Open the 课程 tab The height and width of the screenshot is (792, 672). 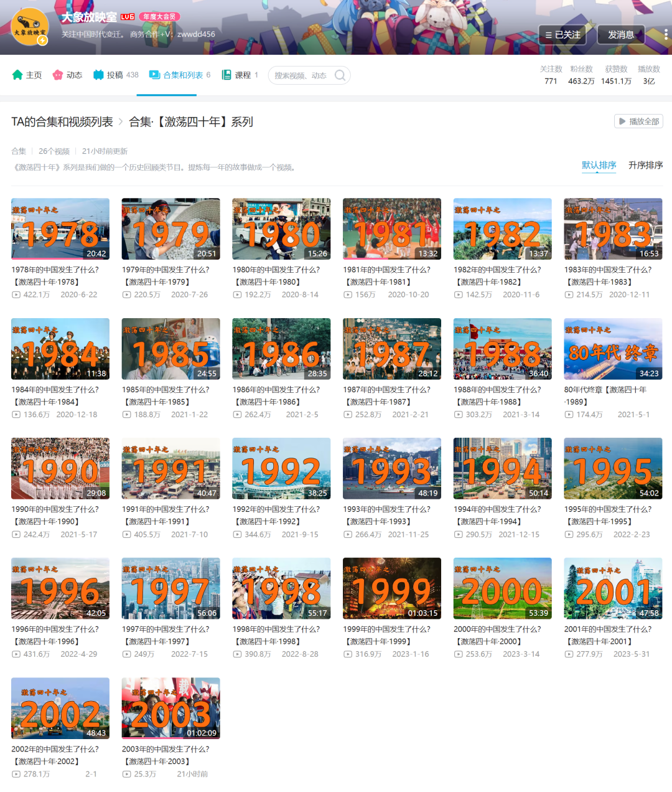240,75
